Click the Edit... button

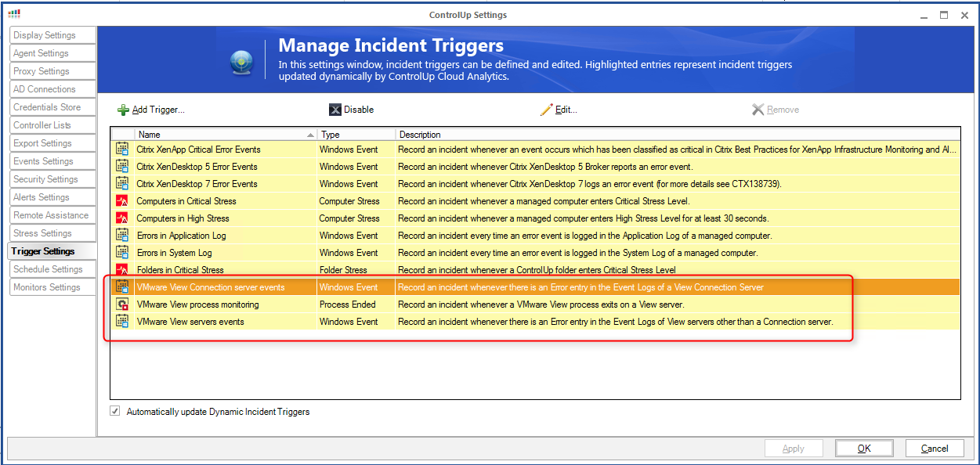click(559, 110)
